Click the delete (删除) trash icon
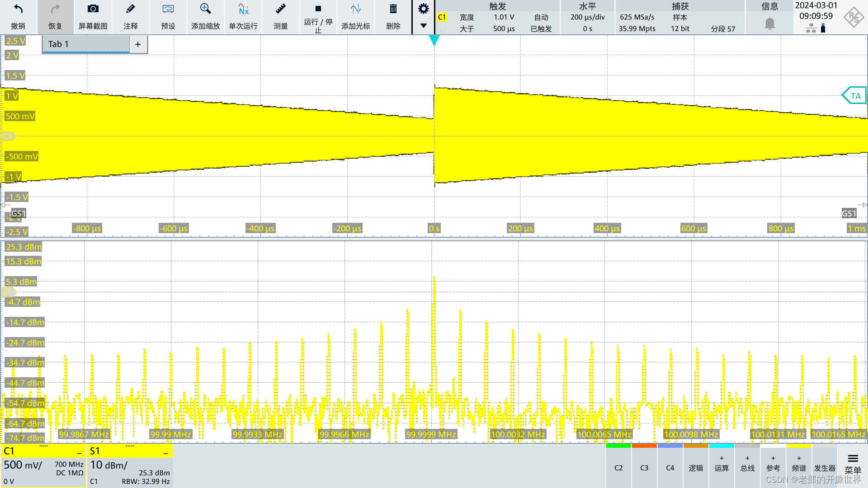This screenshot has height=488, width=868. coord(393,9)
